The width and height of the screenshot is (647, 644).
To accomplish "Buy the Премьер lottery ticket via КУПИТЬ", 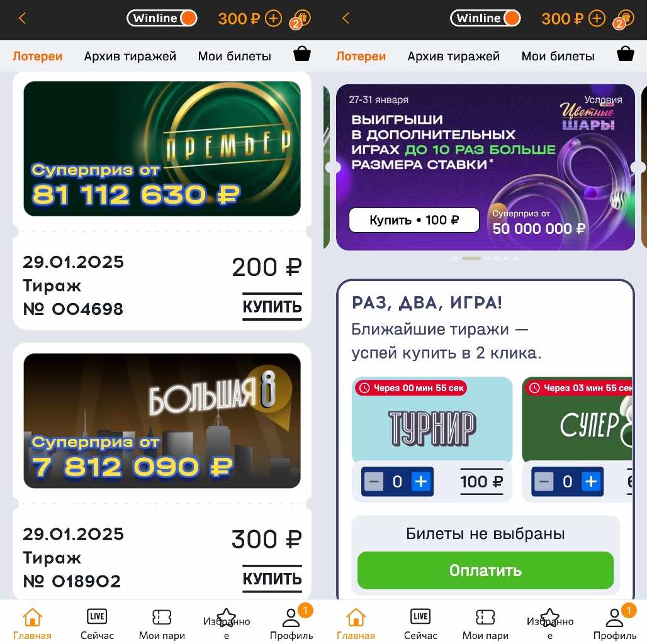I will pos(273,307).
